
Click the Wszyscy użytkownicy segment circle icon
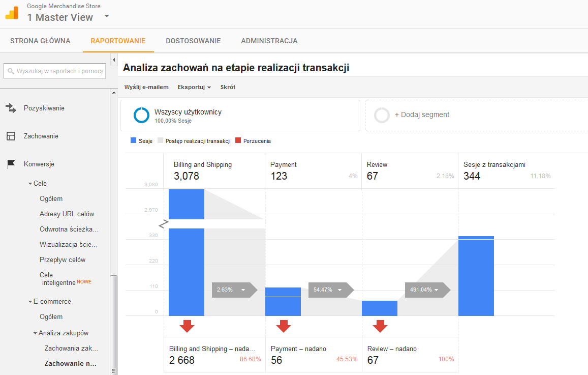point(141,115)
